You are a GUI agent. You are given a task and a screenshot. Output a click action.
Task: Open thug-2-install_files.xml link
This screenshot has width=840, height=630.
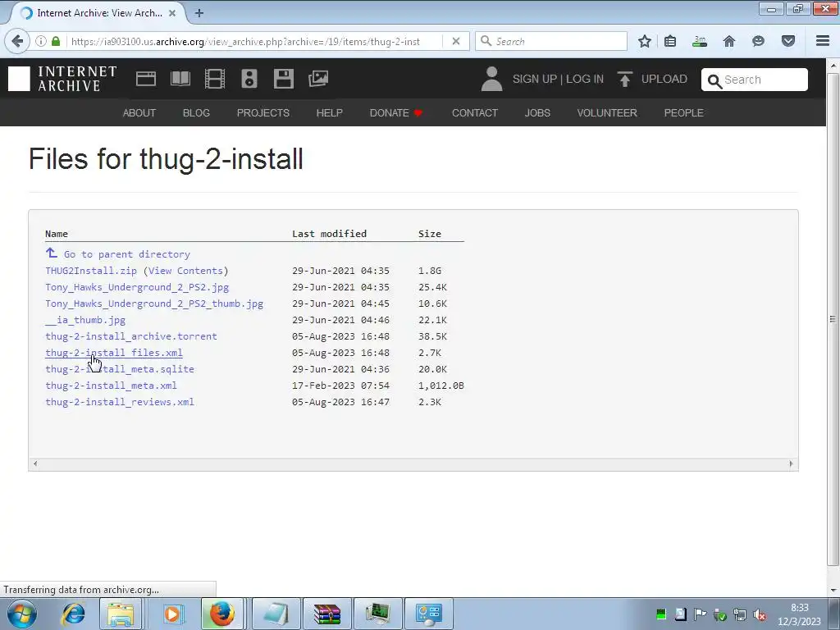click(x=114, y=353)
